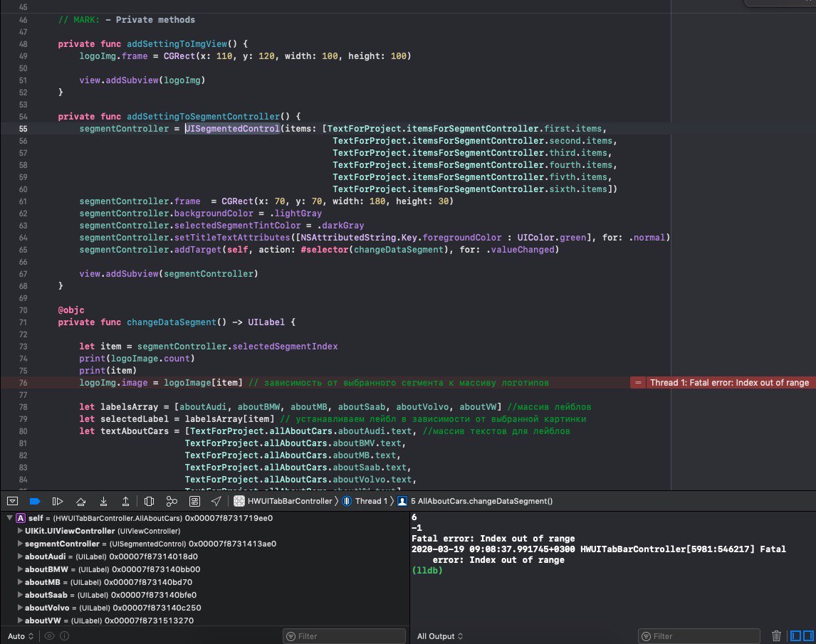Image resolution: width=816 pixels, height=644 pixels.
Task: Click the Step Over debug icon
Action: click(x=81, y=501)
